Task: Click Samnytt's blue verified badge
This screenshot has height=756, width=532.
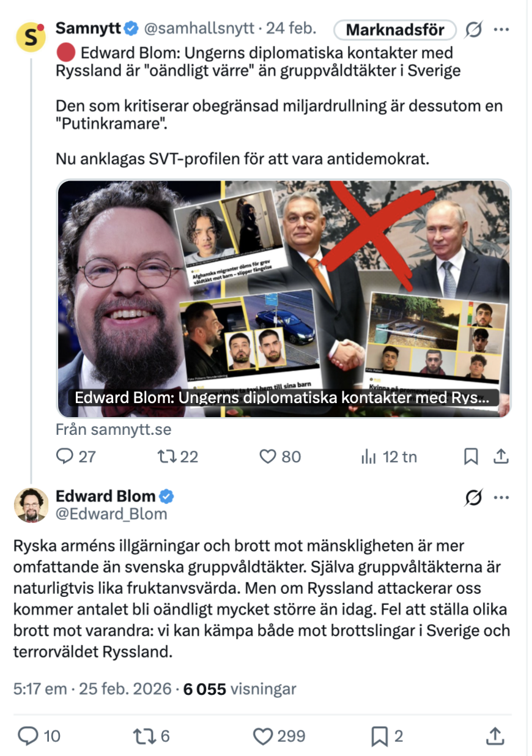Action: [131, 28]
